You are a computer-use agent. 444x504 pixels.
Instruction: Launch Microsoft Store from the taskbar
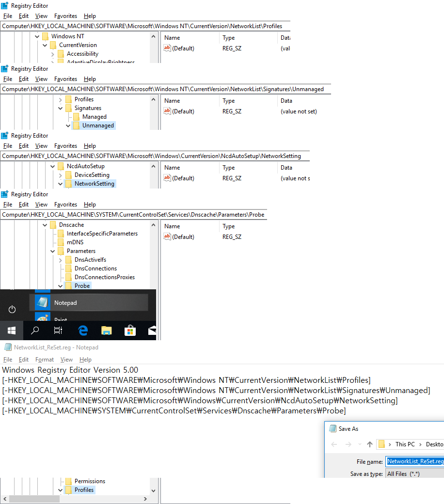point(130,331)
